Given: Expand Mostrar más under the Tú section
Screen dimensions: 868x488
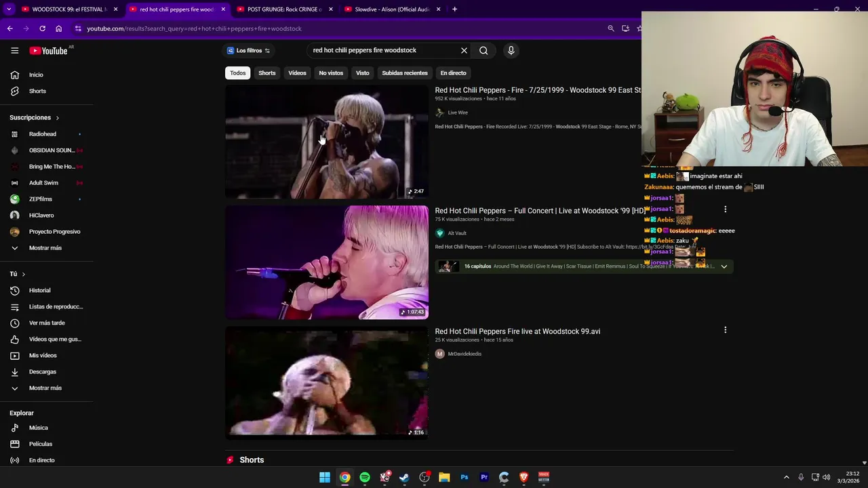Looking at the screenshot, I should (46, 388).
